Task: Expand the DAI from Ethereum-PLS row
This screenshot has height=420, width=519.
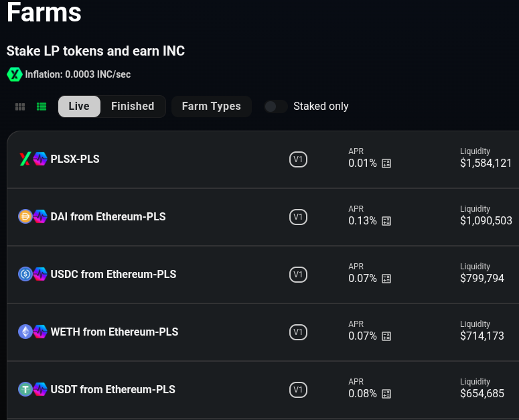Action: pos(108,217)
